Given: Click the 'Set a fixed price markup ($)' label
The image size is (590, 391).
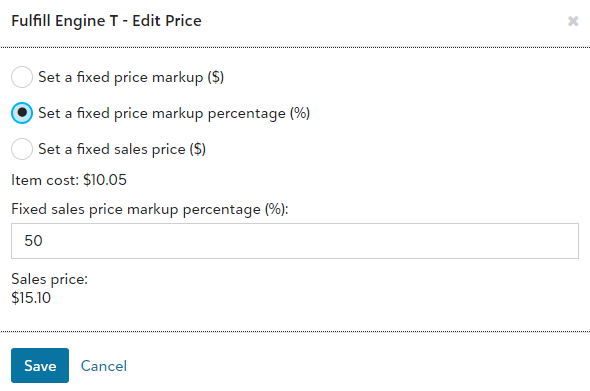Looking at the screenshot, I should coord(131,77).
